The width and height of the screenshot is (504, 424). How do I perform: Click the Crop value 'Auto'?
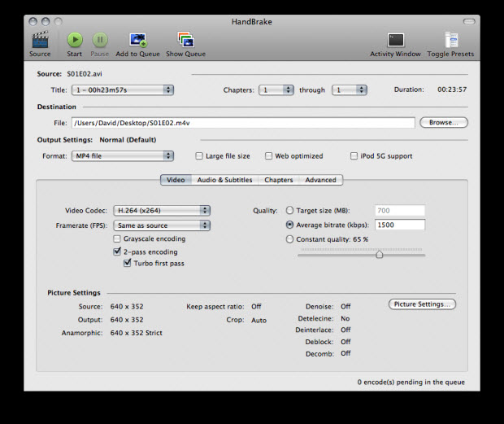click(x=259, y=321)
